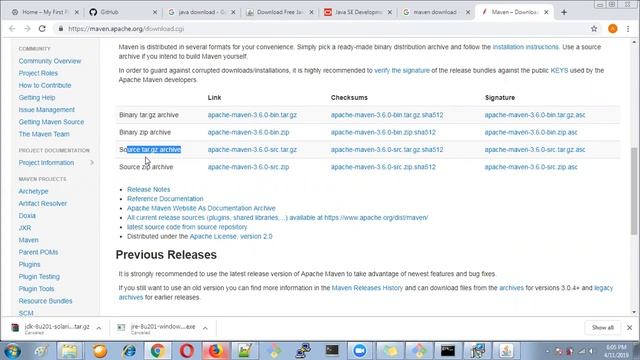Open Opera browser taskbar icon
Viewport: 640px width, 360px height.
[187, 351]
